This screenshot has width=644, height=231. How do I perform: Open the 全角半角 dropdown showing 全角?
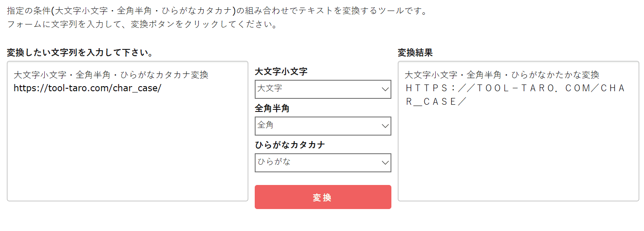316,126
